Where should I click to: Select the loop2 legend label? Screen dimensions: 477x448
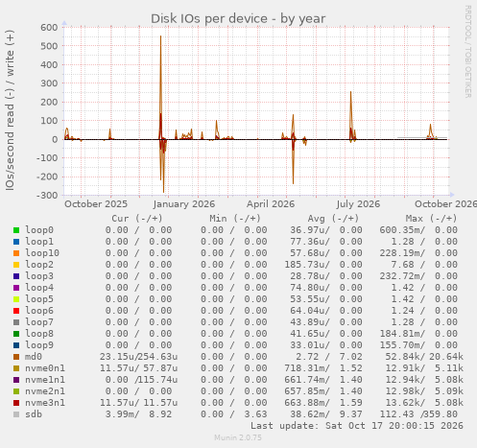pos(39,265)
